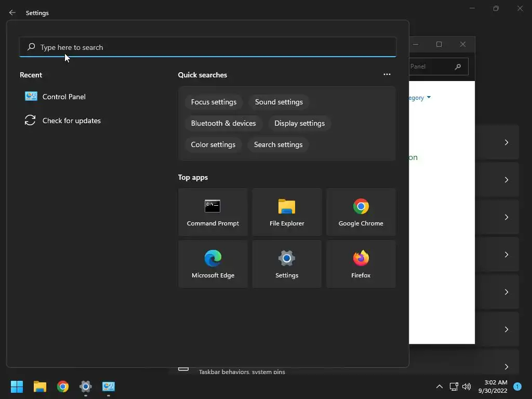Open the clock and date in the taskbar
The width and height of the screenshot is (532, 399).
tap(493, 387)
